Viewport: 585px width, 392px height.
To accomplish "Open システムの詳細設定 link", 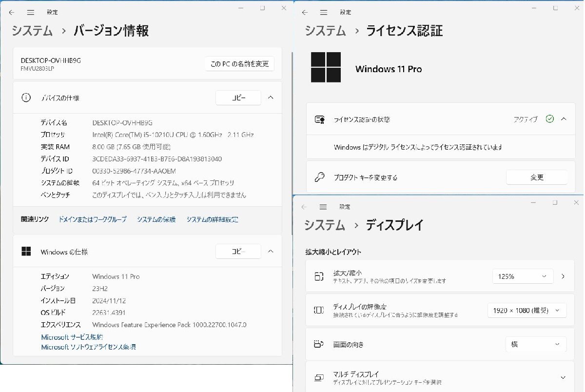I will point(212,219).
